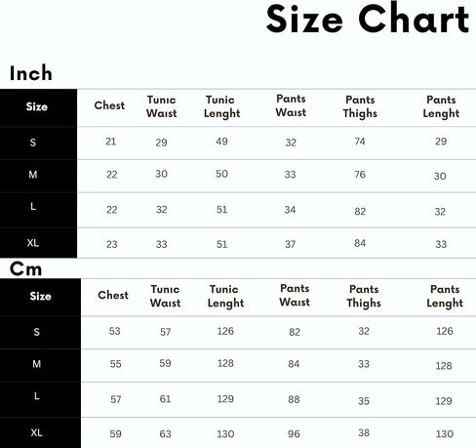The height and width of the screenshot is (448, 476).
Task: Select the Inch section heading
Action: [x=31, y=73]
